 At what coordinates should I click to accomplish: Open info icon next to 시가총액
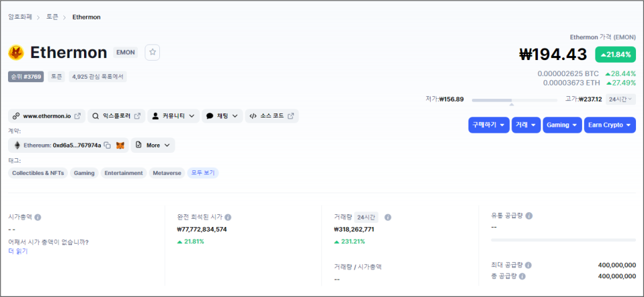click(38, 217)
